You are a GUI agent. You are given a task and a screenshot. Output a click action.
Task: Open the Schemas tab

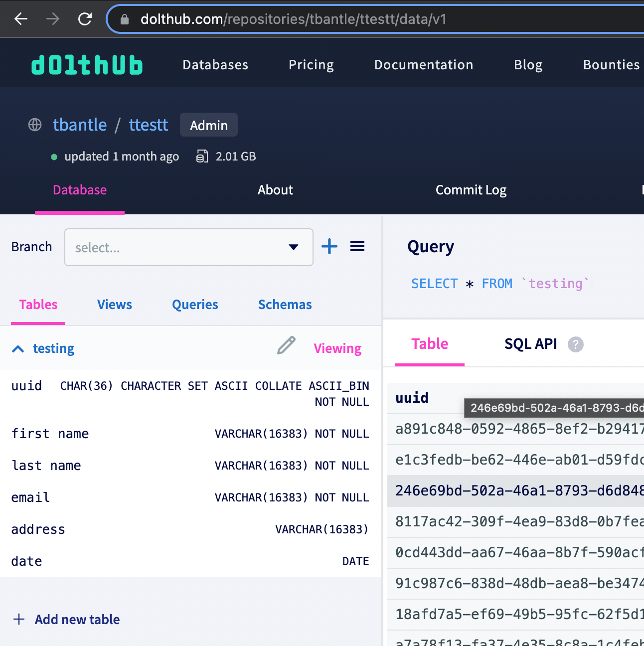(285, 305)
